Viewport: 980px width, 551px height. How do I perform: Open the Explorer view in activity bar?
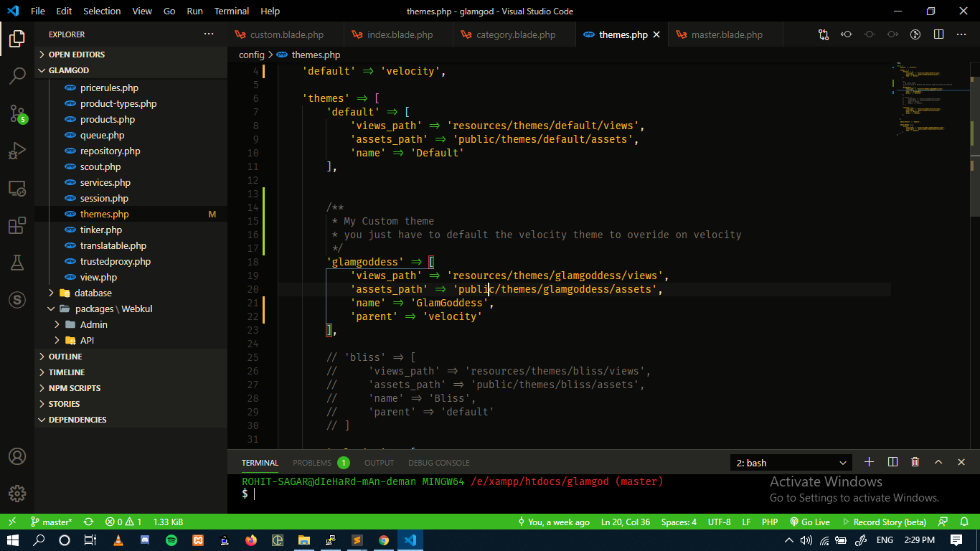pyautogui.click(x=17, y=39)
